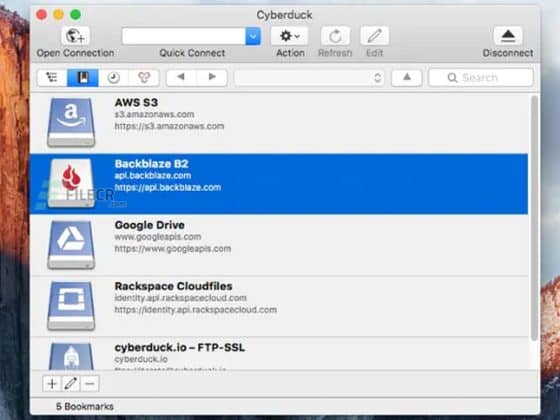Click the Open Connection globe icon
This screenshot has height=420, width=560.
tap(75, 36)
